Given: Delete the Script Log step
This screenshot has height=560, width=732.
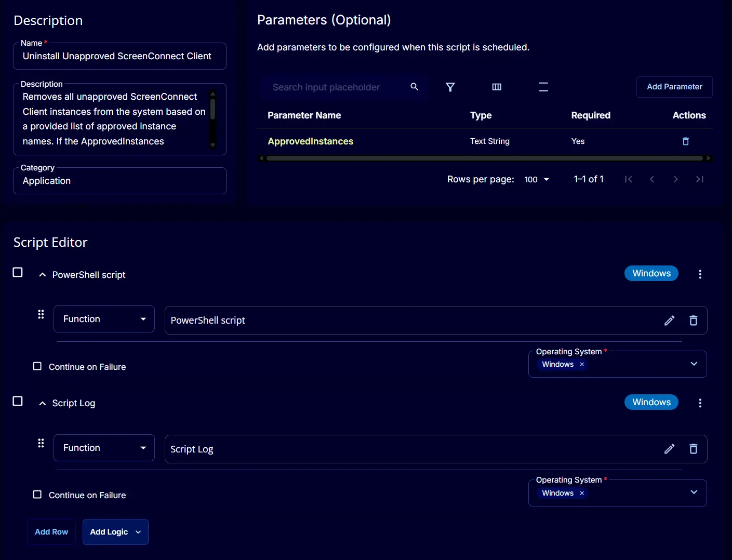Looking at the screenshot, I should [x=693, y=449].
